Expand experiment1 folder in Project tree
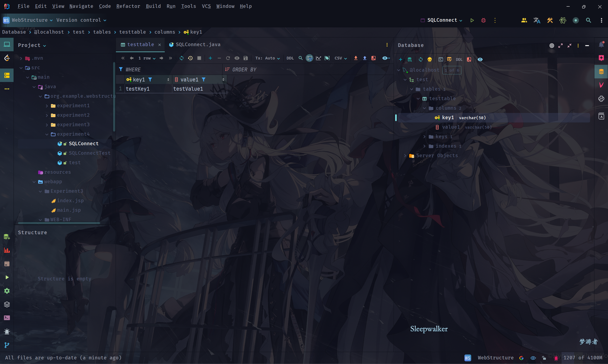The image size is (608, 364). 47,106
